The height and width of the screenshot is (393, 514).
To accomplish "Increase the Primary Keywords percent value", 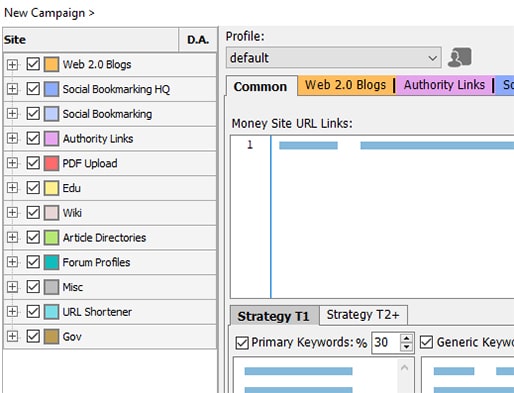I will tap(406, 338).
